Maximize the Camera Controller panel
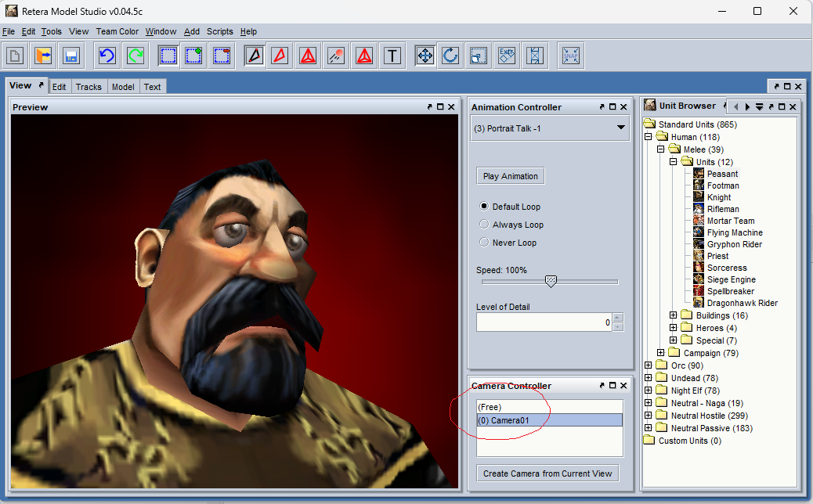The height and width of the screenshot is (504, 813). [612, 385]
